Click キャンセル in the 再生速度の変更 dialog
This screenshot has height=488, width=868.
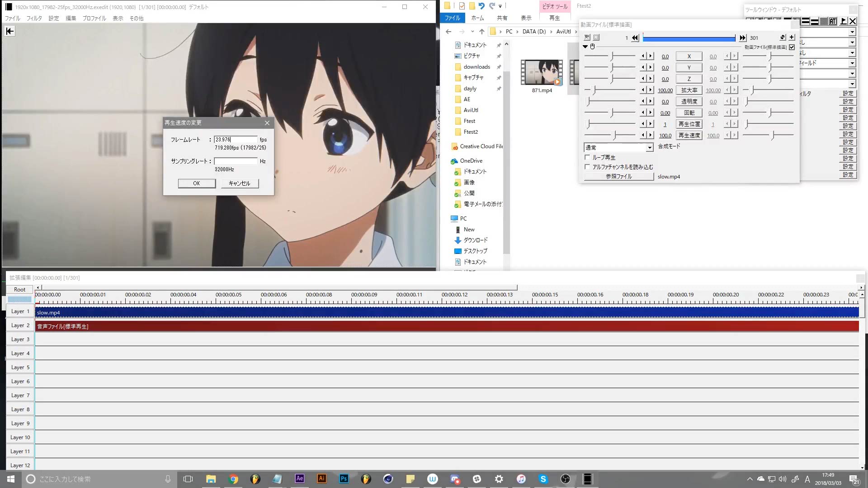[240, 183]
